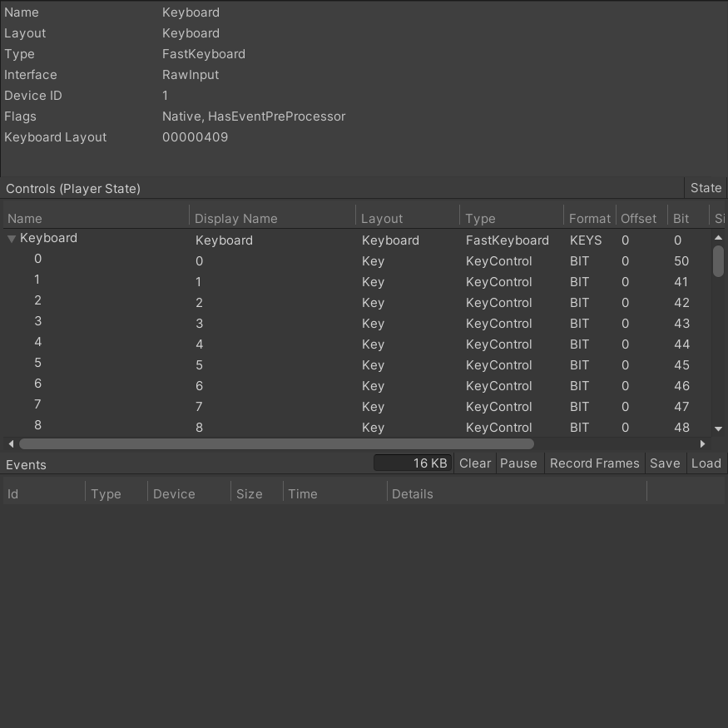Click the RawInput interface value
Viewport: 728px width, 728px height.
pyautogui.click(x=191, y=75)
